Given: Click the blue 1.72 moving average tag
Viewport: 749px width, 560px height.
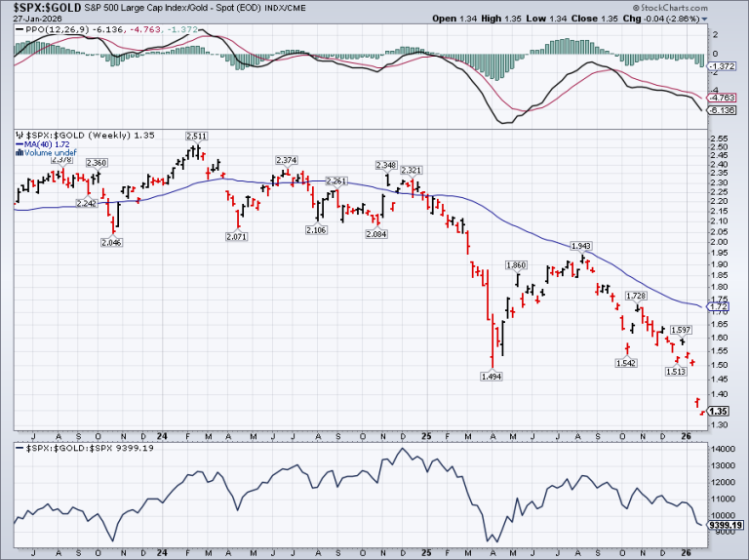Looking at the screenshot, I should (721, 307).
